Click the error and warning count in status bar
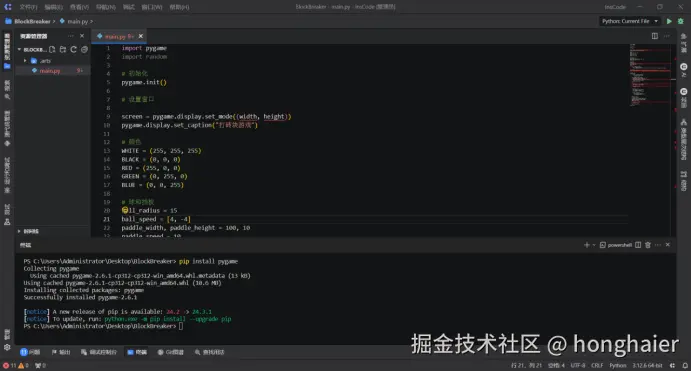The height and width of the screenshot is (371, 692). pyautogui.click(x=15, y=365)
